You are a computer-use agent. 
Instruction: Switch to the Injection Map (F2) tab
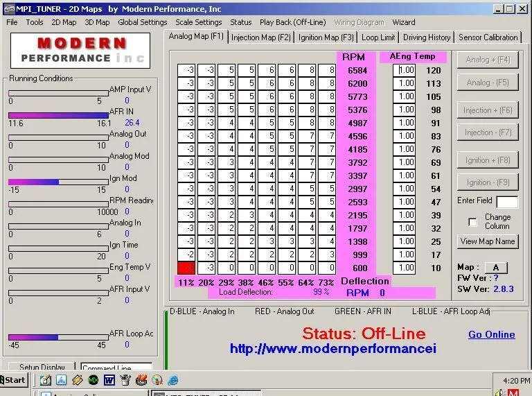261,37
